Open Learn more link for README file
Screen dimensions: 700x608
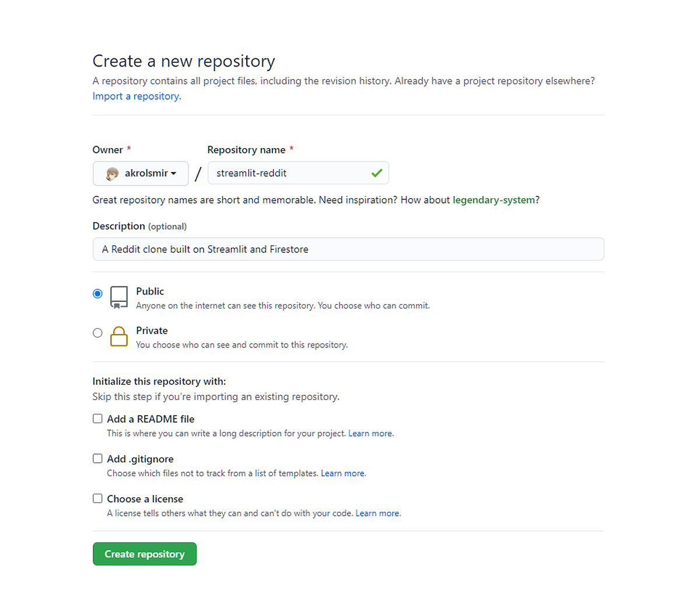[x=370, y=434]
